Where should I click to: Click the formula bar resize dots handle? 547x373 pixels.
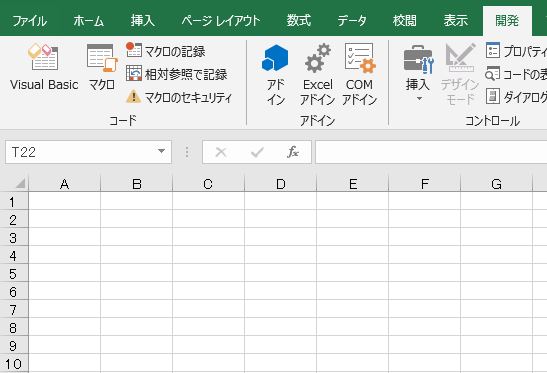[187, 152]
